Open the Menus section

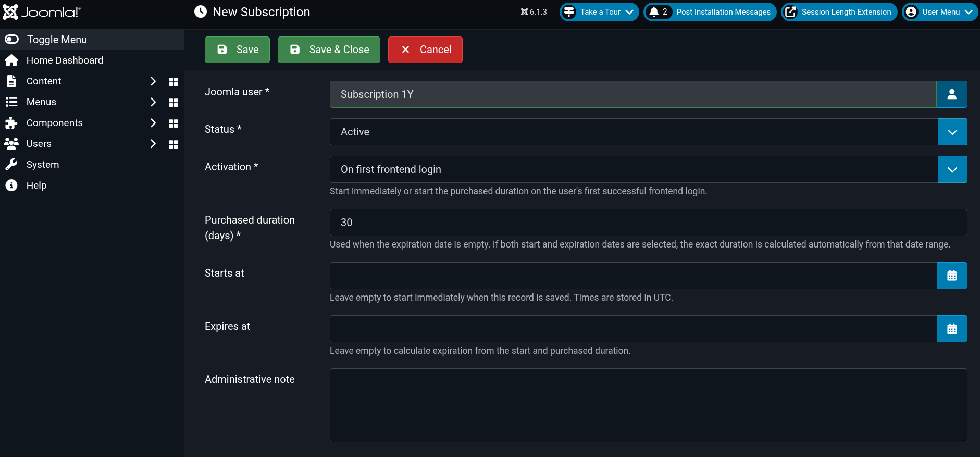click(41, 102)
